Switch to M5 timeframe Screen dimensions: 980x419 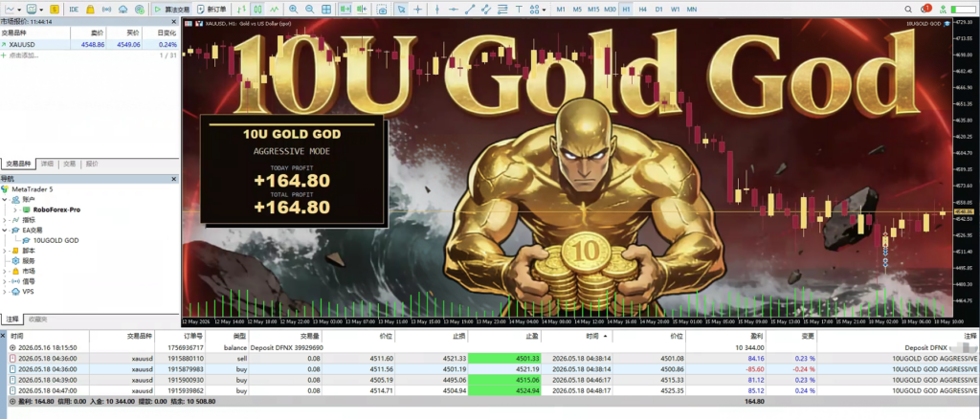[577, 10]
